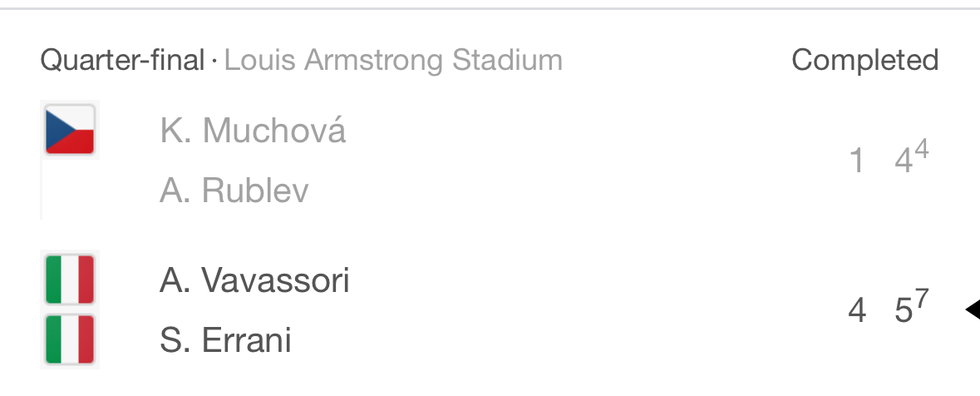Click the Czech flag beside K. Muchová
The width and height of the screenshot is (980, 396).
pos(70,130)
